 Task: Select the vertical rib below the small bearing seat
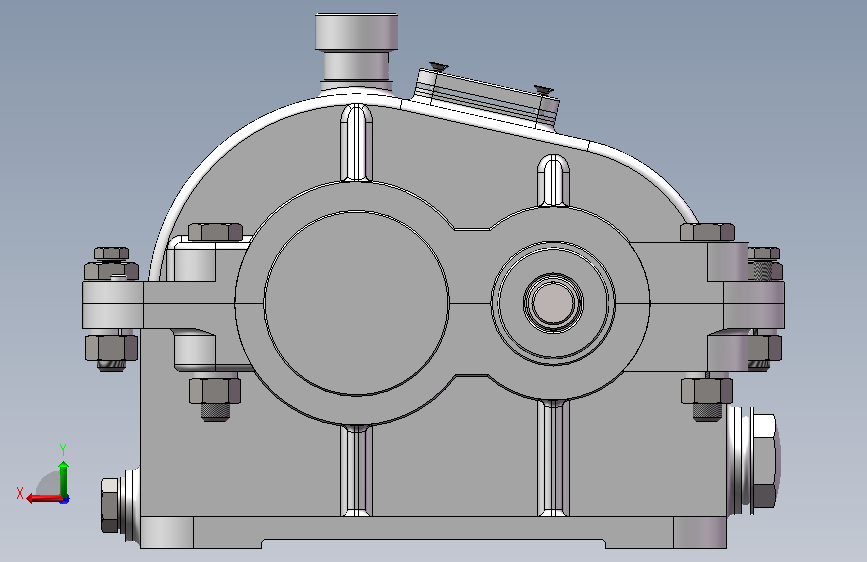coord(553,457)
